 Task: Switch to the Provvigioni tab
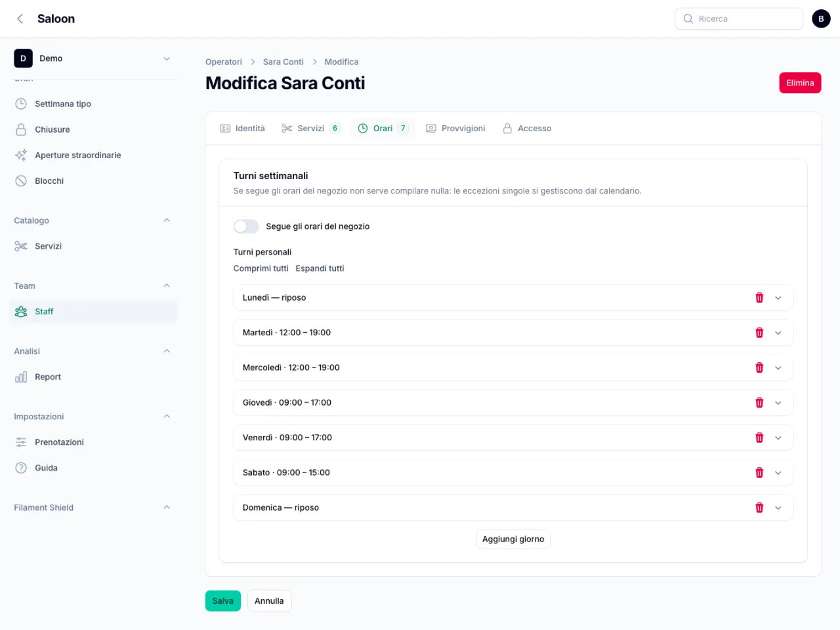coord(455,129)
